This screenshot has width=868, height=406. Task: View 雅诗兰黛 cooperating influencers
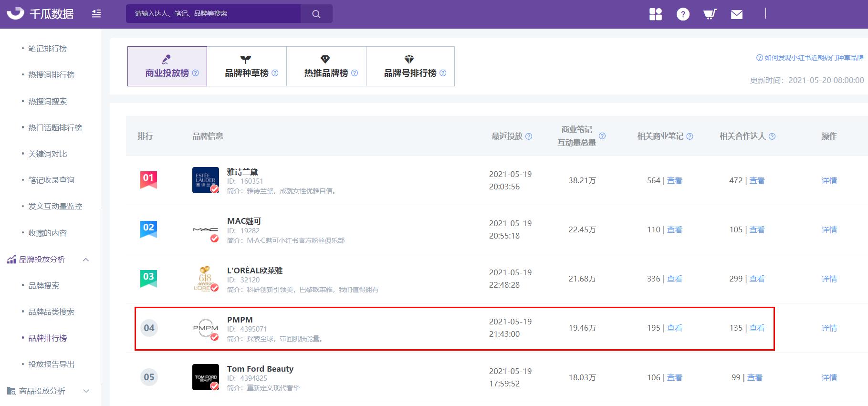(x=757, y=180)
